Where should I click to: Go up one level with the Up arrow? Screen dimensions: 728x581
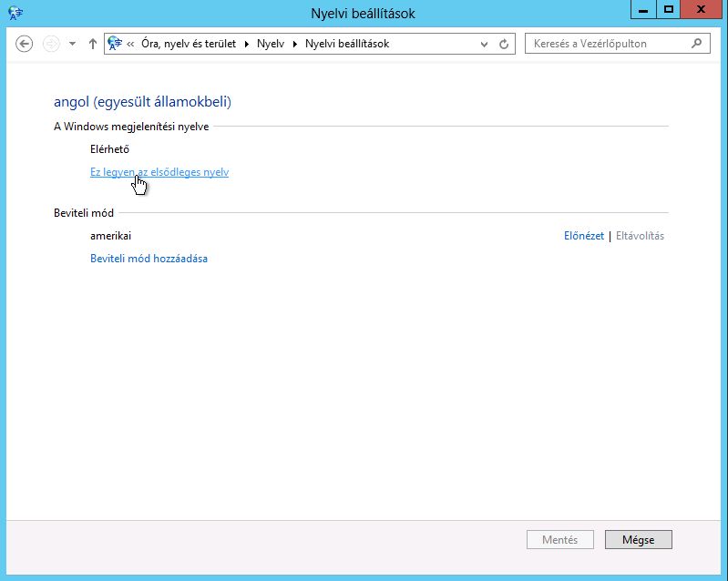92,44
